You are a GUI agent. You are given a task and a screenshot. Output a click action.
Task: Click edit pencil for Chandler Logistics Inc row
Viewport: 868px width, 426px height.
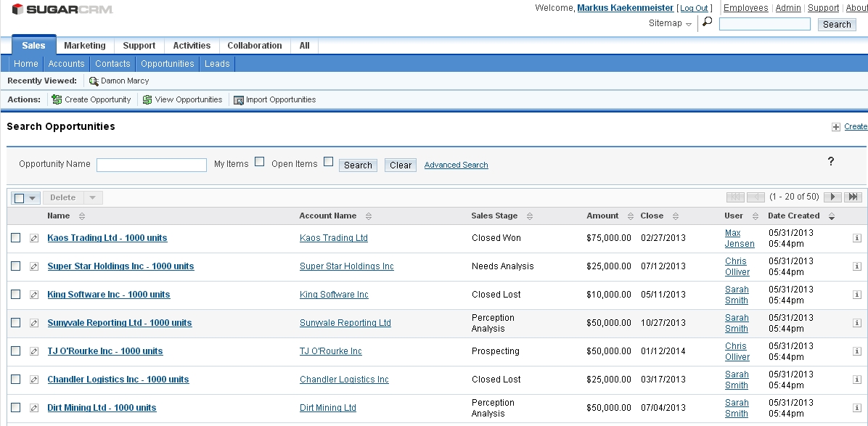(x=34, y=379)
